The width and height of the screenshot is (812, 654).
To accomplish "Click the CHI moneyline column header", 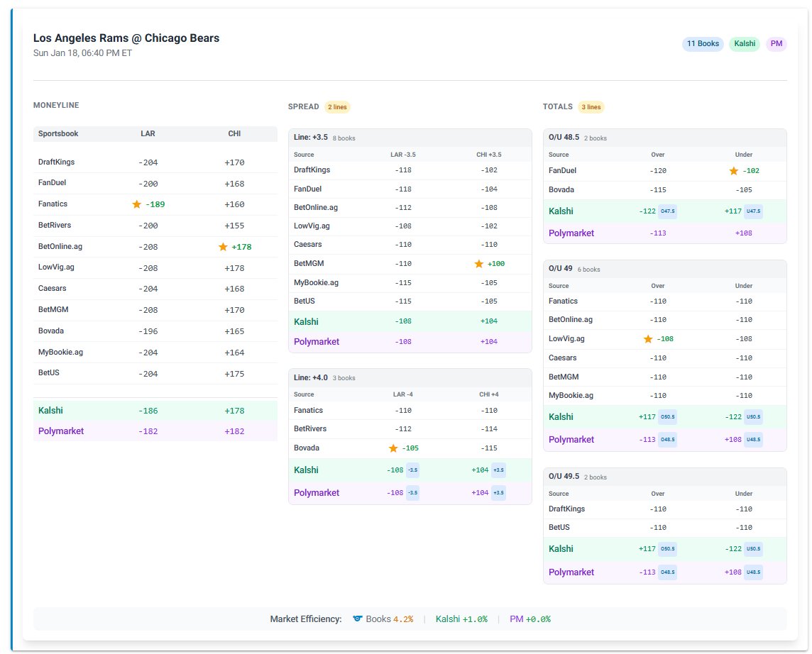I will coord(235,133).
